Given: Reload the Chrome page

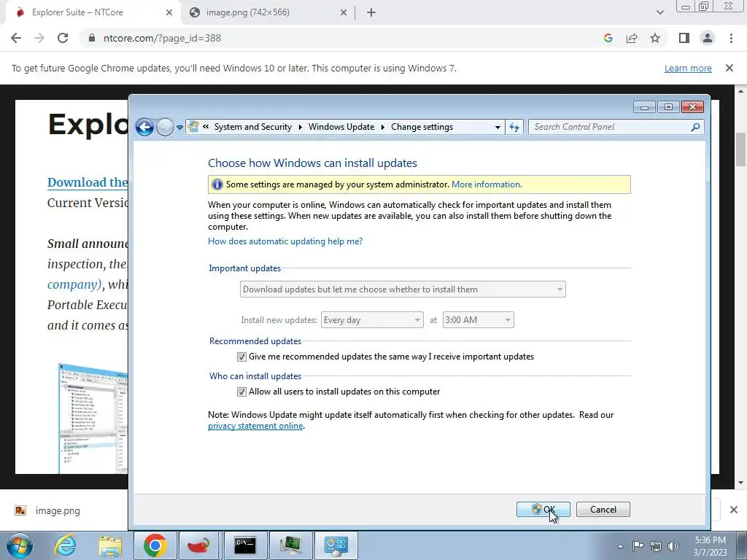Looking at the screenshot, I should [x=63, y=38].
